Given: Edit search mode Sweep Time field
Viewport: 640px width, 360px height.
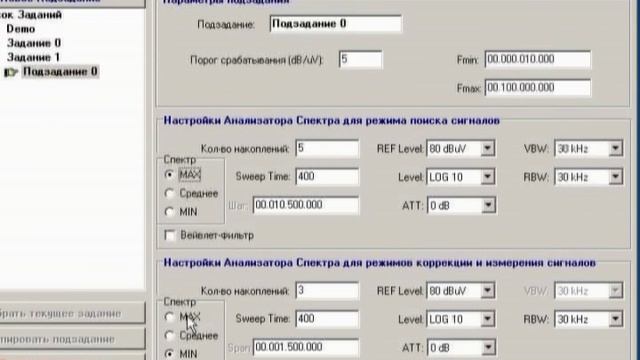Looking at the screenshot, I should 327,176.
